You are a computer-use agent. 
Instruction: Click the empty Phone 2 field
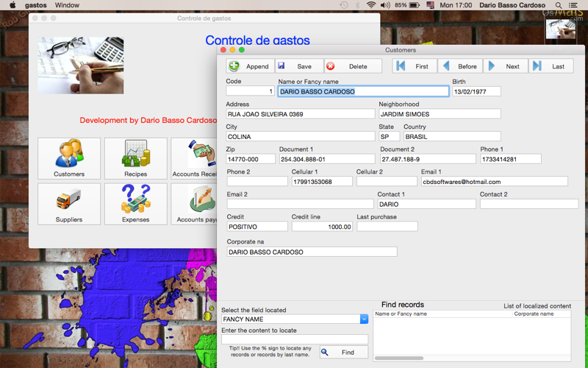coord(257,181)
